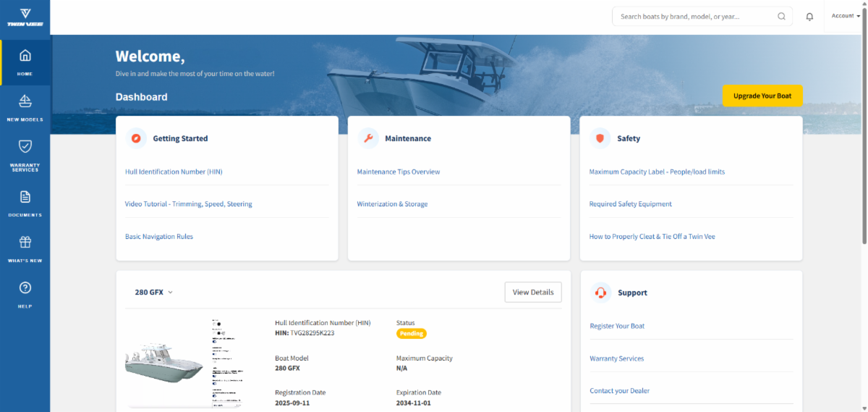
Task: Expand the 280 GFX boat selector
Action: (153, 293)
